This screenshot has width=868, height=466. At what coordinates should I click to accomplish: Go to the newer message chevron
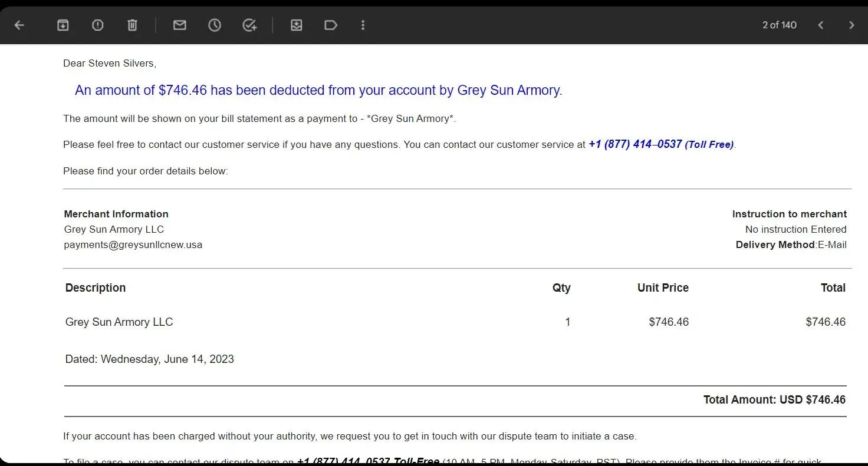tap(820, 25)
